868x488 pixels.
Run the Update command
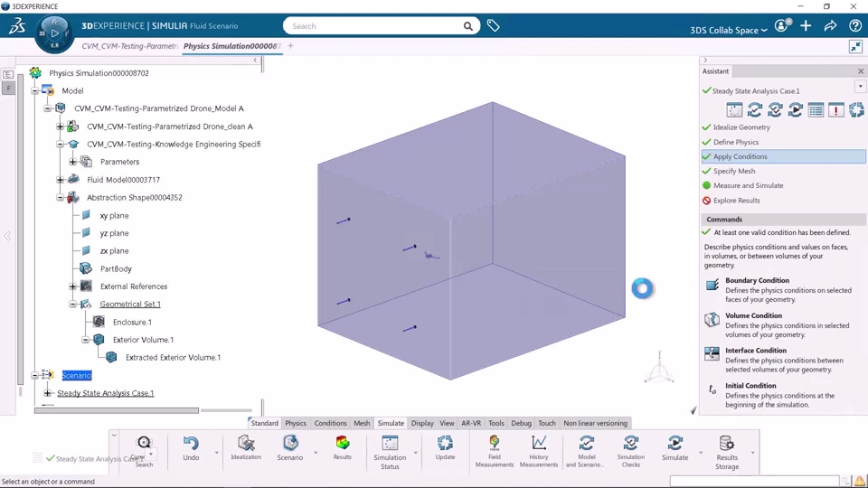point(445,443)
